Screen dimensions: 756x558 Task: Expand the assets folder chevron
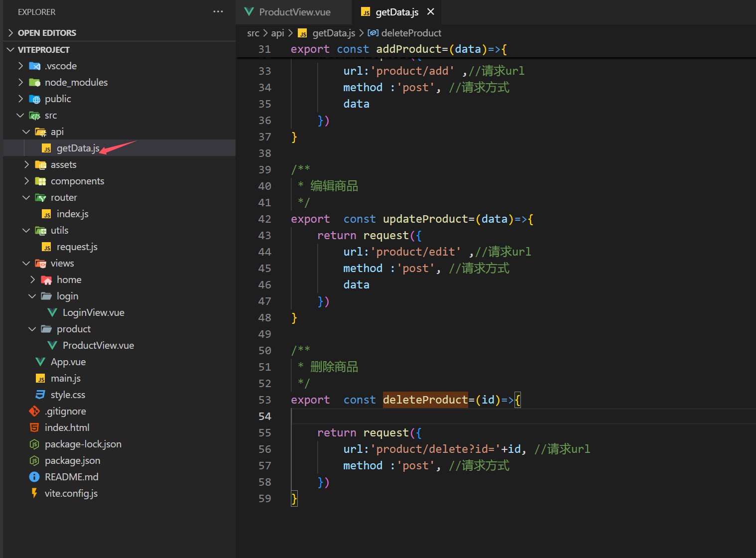click(x=26, y=164)
